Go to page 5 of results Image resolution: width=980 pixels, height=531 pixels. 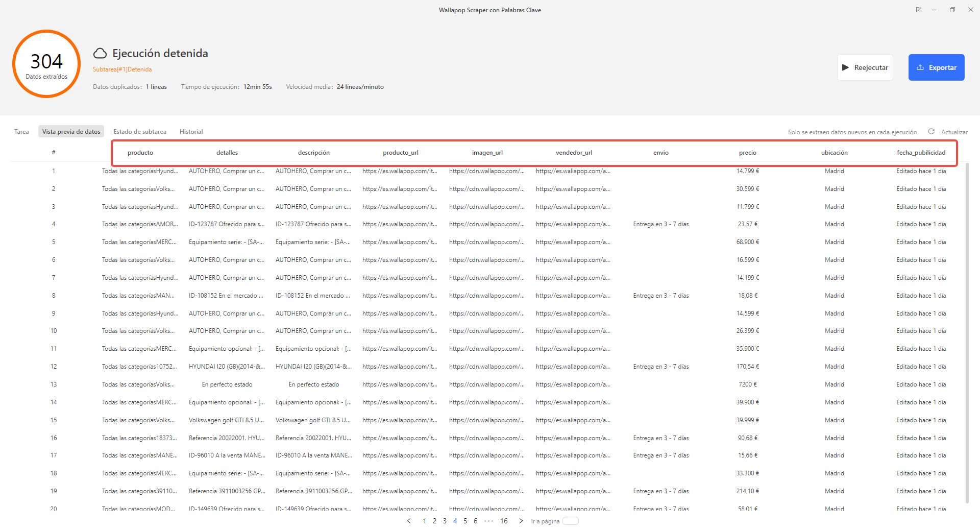[x=465, y=521]
